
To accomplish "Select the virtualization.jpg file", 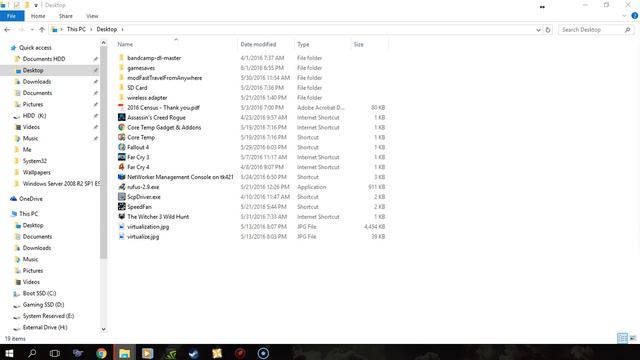I will coord(148,227).
